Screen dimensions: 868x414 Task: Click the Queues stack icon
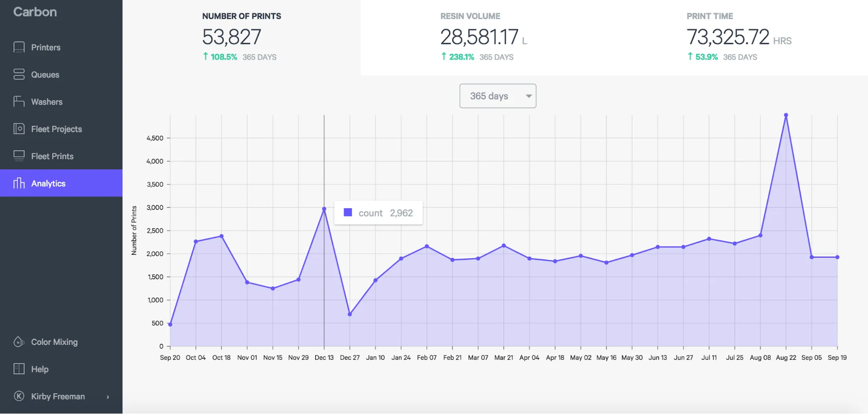coord(19,74)
